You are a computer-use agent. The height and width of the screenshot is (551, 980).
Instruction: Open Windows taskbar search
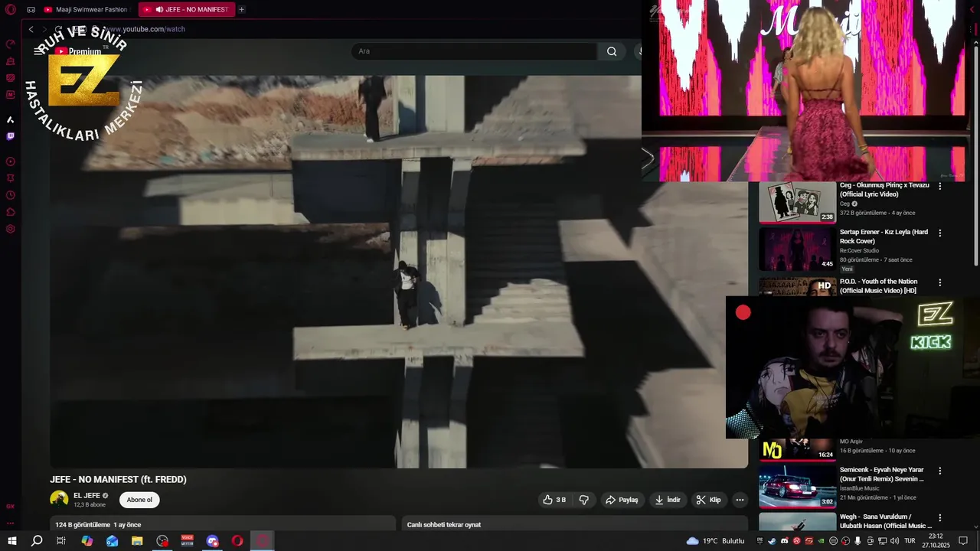tap(37, 541)
